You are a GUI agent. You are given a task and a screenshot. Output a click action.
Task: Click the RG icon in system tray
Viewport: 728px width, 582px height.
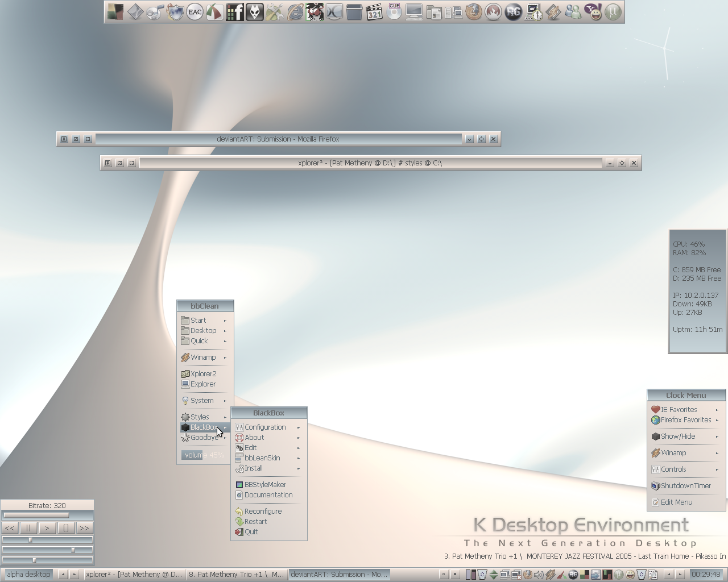[573, 575]
